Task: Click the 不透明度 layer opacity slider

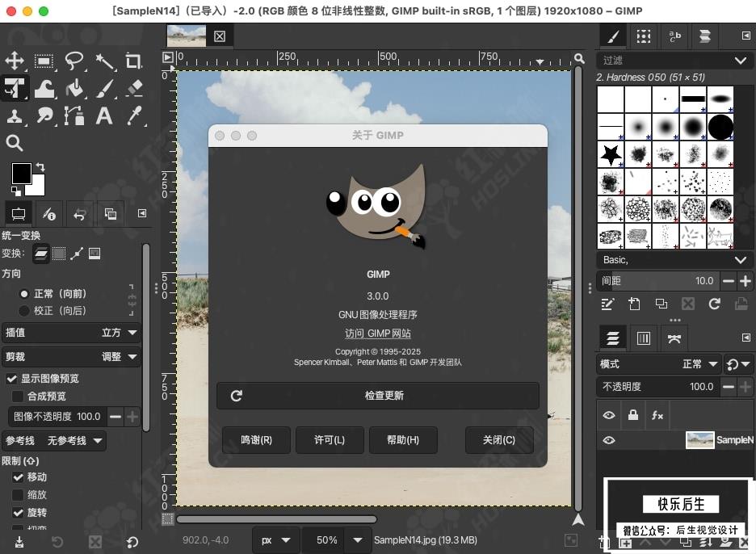Action: 658,387
